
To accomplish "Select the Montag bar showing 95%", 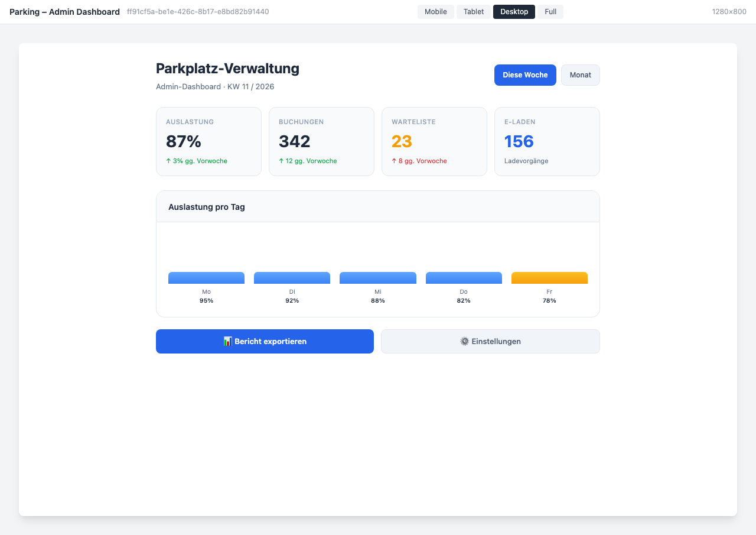I will click(x=206, y=277).
